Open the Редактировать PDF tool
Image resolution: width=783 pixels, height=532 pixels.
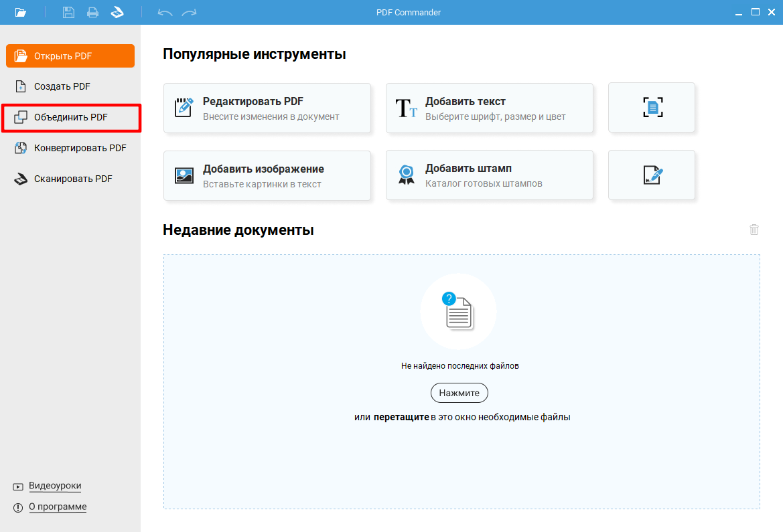coord(267,108)
